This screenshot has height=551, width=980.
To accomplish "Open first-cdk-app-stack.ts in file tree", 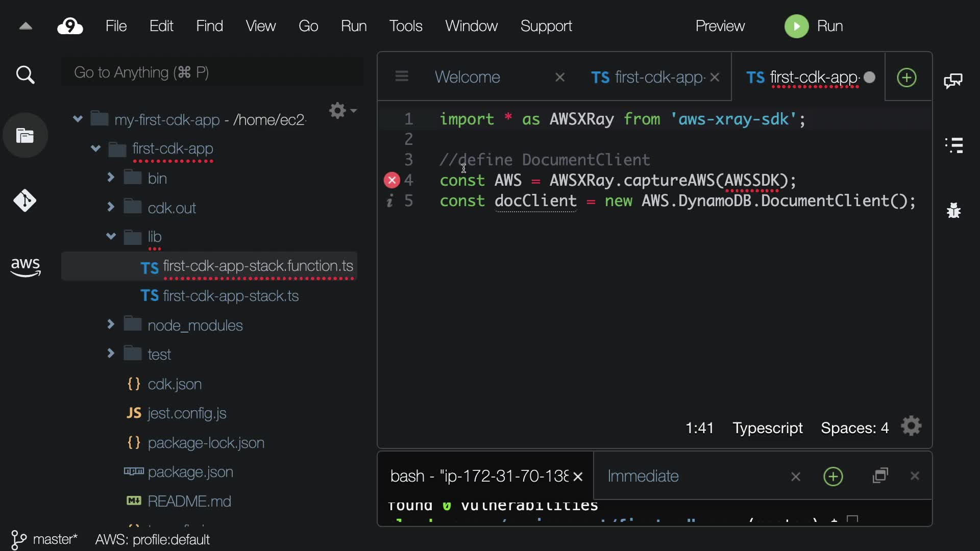I will coord(231,296).
